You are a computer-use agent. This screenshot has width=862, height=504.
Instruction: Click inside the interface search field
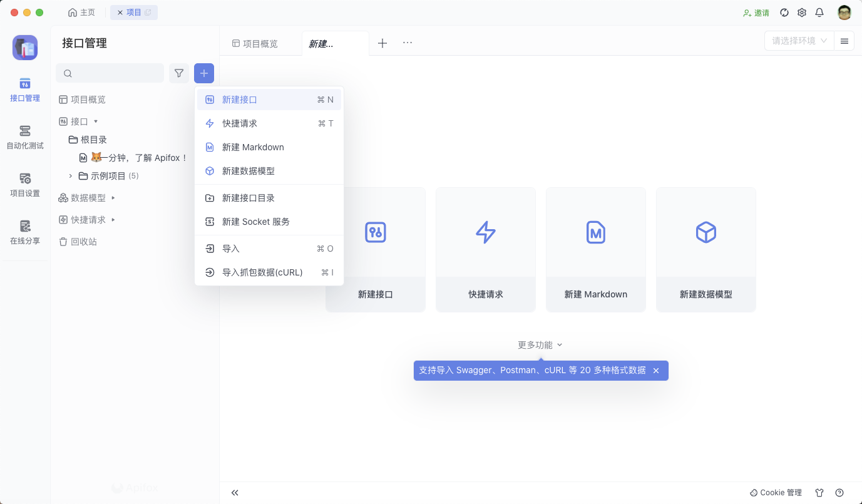[x=110, y=73]
